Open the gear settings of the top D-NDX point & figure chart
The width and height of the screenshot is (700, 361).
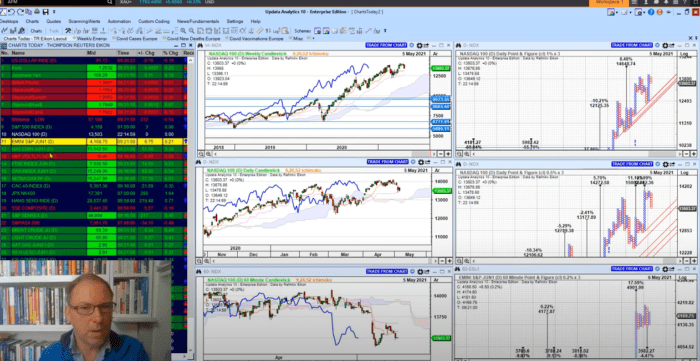point(665,45)
